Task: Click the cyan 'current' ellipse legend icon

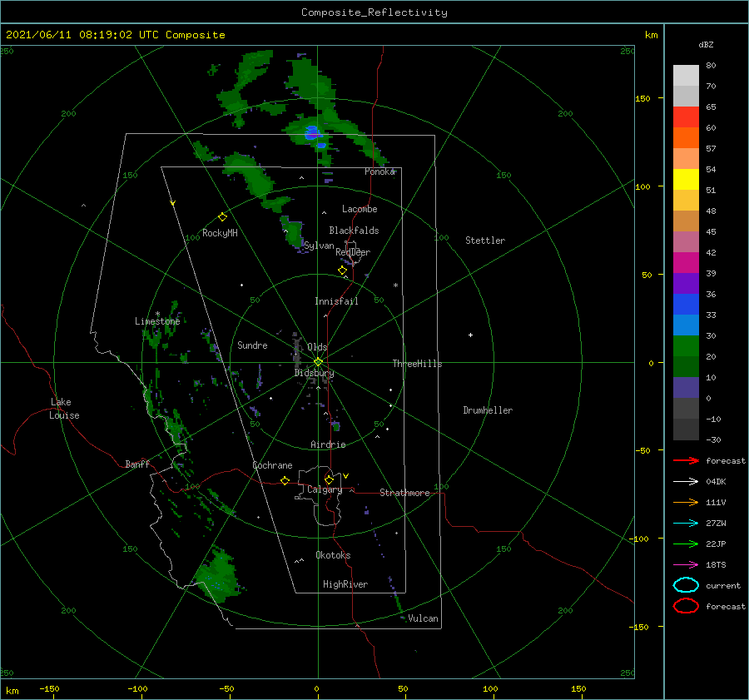Action: pyautogui.click(x=686, y=585)
